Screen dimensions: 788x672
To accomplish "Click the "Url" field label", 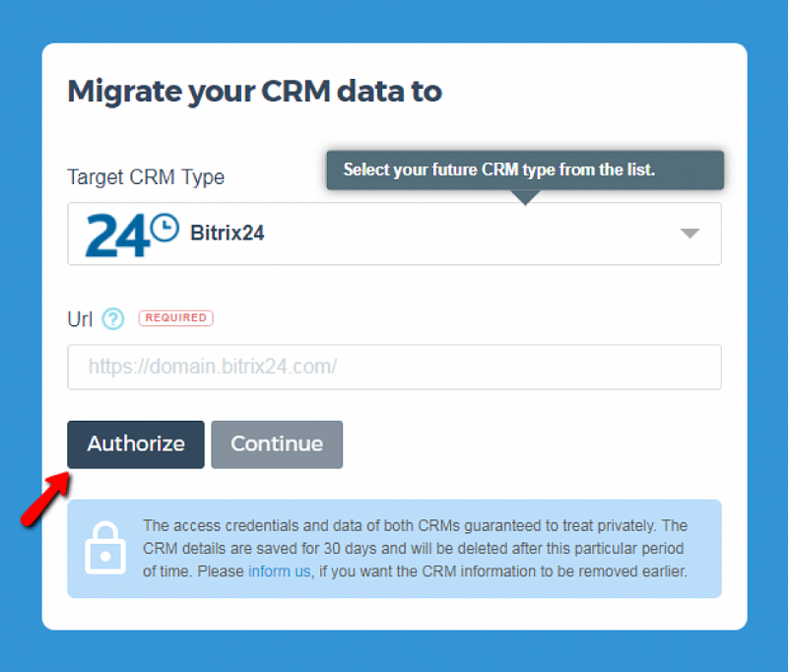I will [80, 319].
